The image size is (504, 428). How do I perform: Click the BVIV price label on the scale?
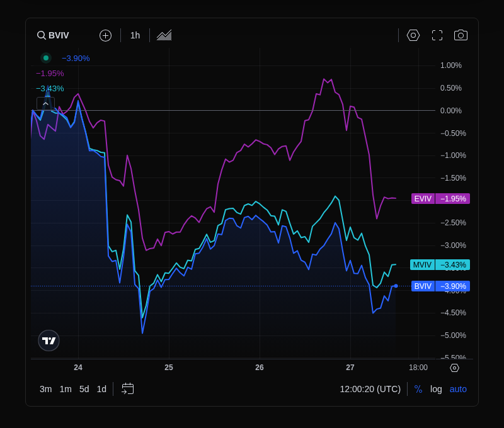[x=440, y=286]
